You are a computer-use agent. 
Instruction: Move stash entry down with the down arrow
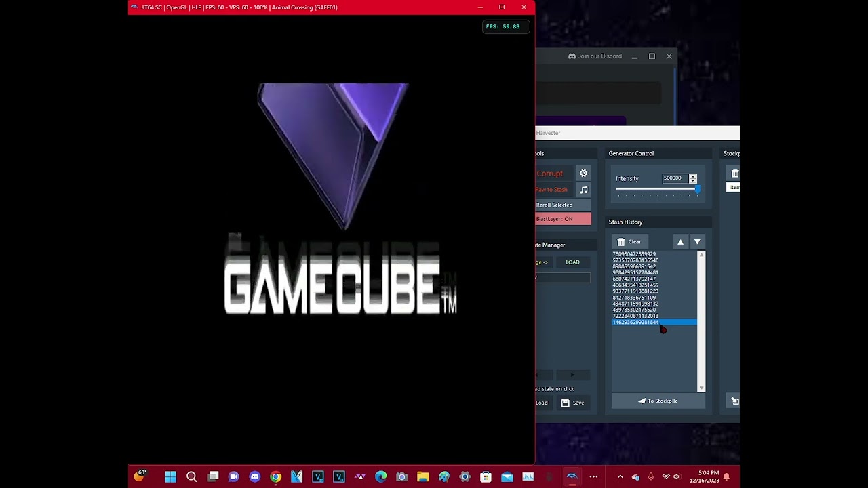(x=697, y=242)
